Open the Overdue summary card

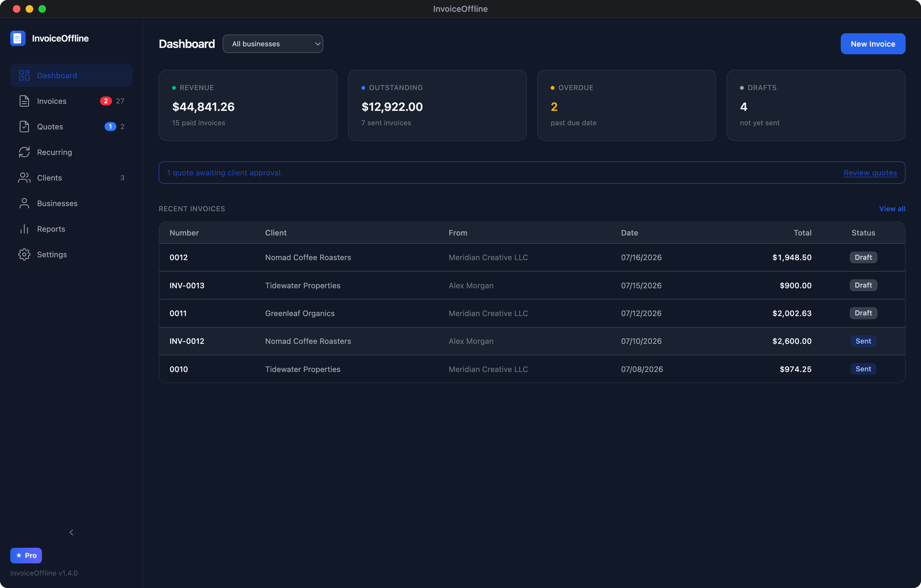coord(627,105)
